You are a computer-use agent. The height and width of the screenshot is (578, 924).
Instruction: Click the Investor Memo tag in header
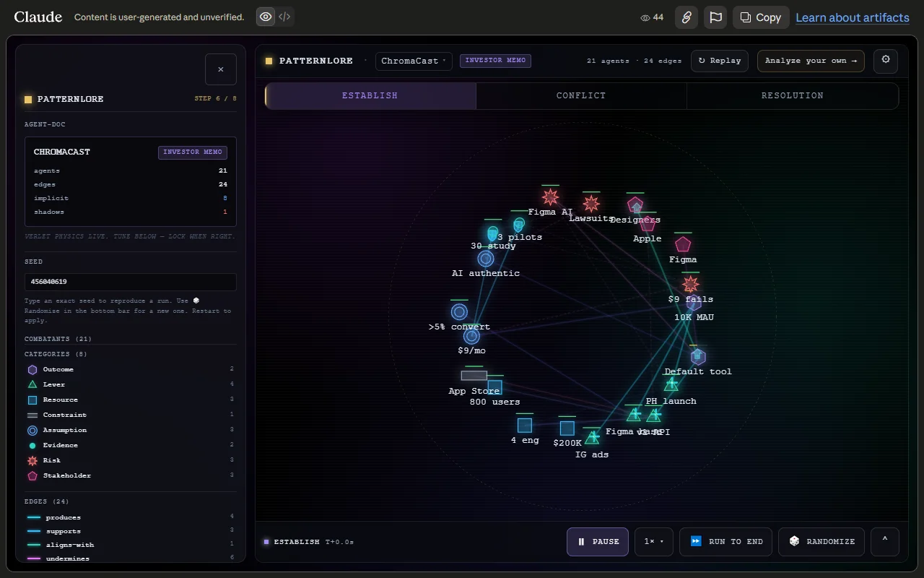[x=495, y=61]
